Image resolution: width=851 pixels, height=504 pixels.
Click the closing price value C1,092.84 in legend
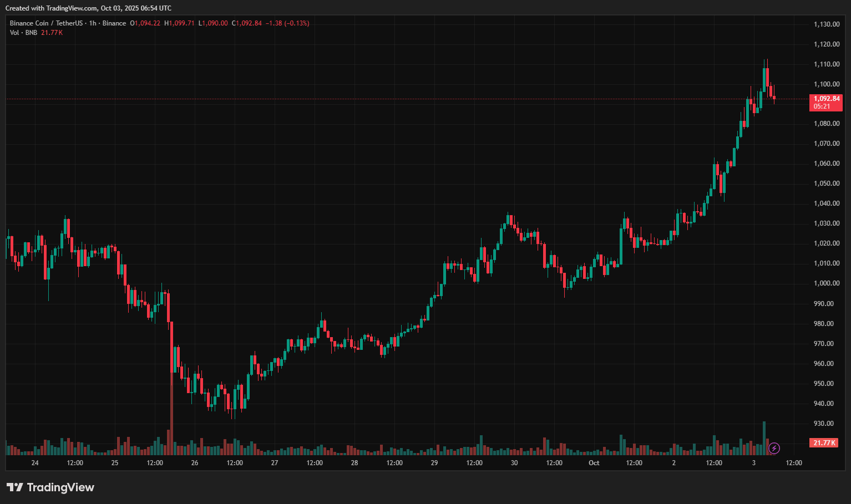point(247,23)
